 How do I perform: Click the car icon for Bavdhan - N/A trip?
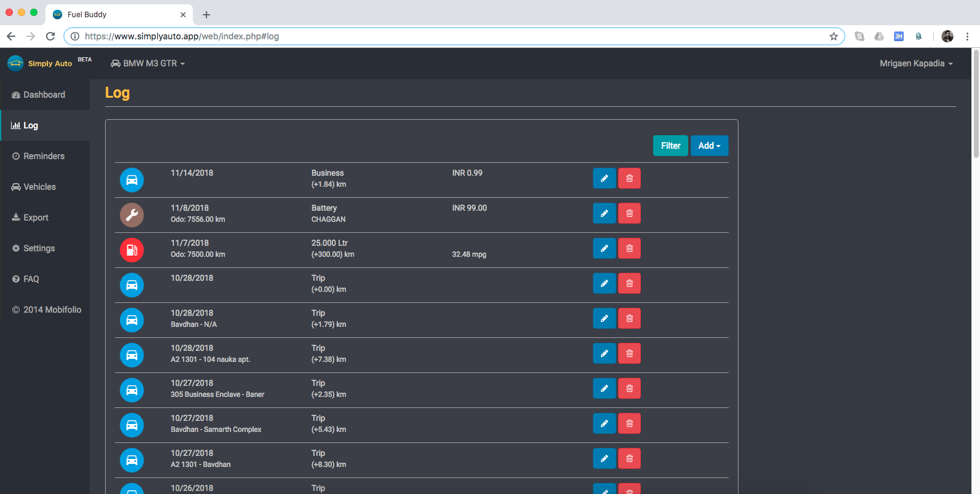pos(131,320)
